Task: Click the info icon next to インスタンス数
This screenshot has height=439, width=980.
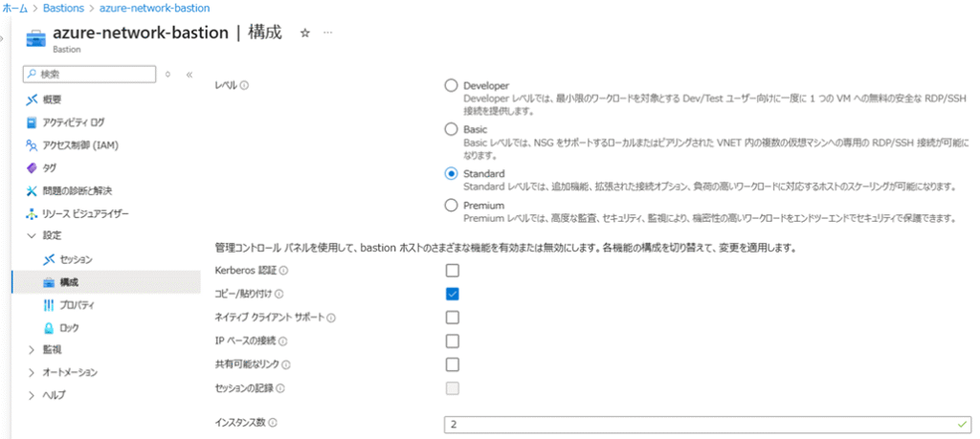Action: point(273,423)
